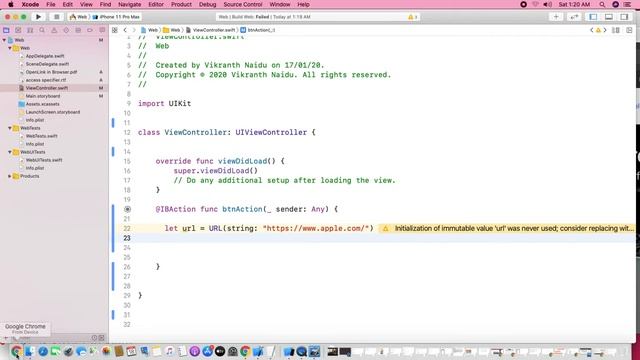Image resolution: width=640 pixels, height=360 pixels.
Task: Show the Symbol navigator
Action: 30,30
